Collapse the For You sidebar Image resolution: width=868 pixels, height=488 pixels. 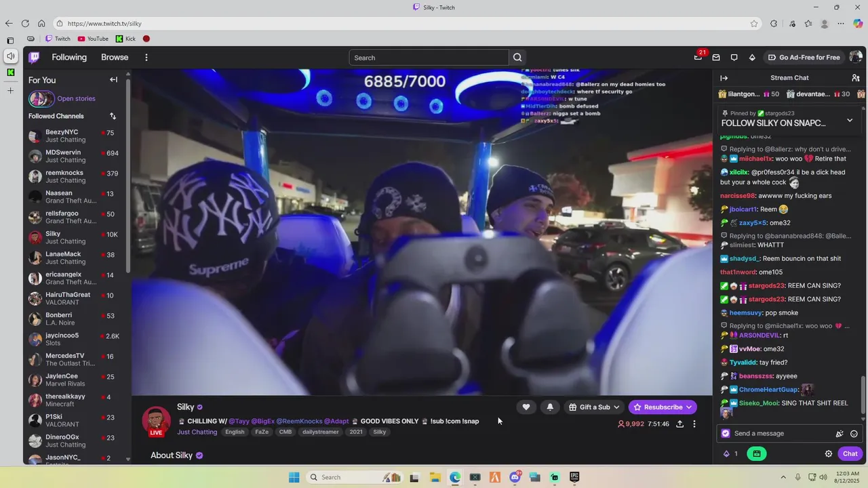[113, 80]
